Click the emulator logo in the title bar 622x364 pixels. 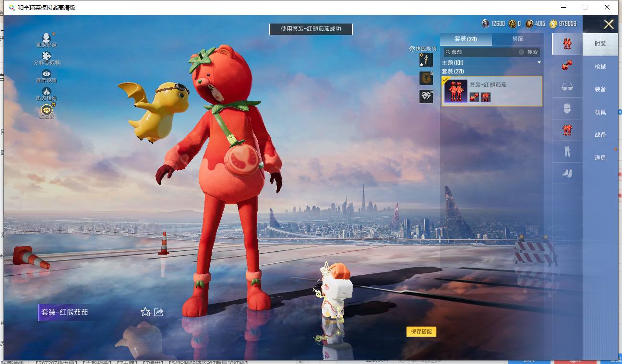coord(12,7)
